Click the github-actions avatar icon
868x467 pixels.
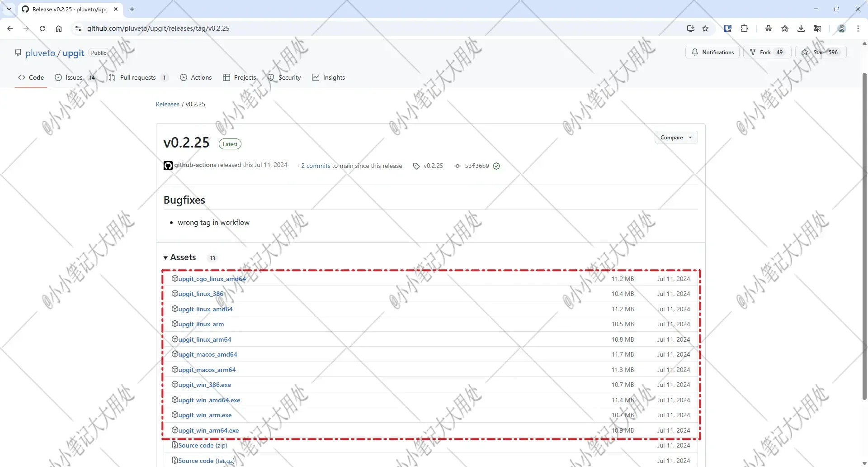click(168, 166)
